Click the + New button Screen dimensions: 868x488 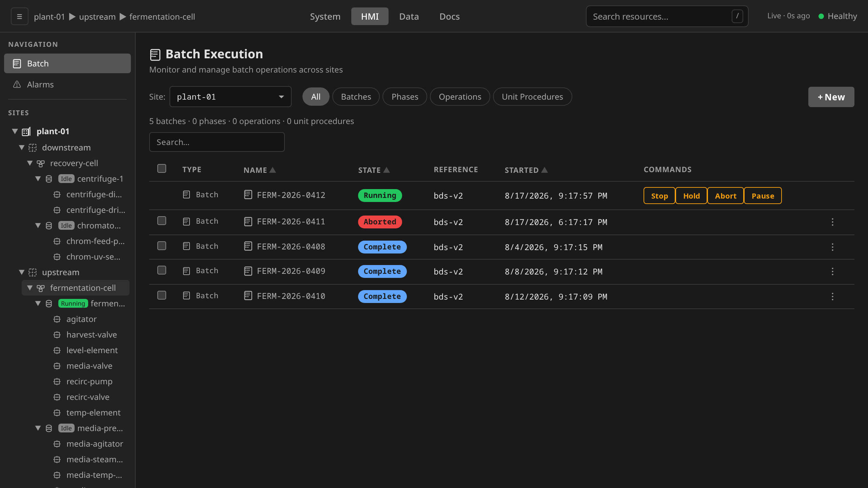click(831, 97)
